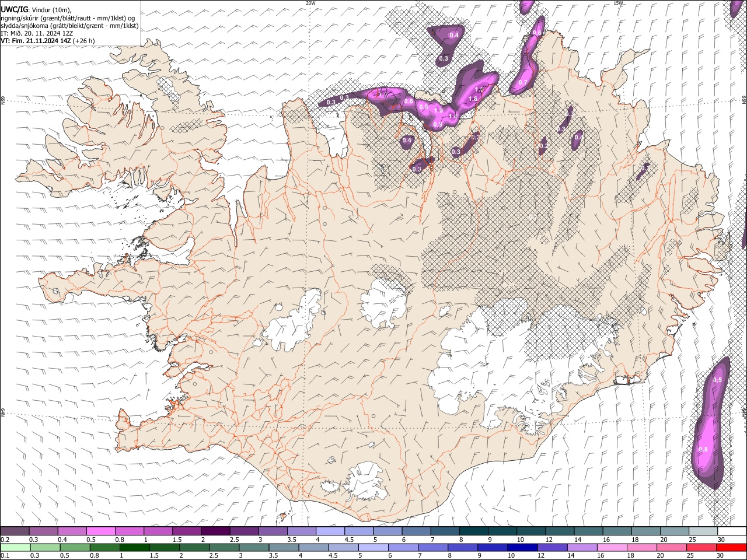
Task: Click the muted purple swatch above the upper row's 0.2 label
Action: click(x=15, y=531)
